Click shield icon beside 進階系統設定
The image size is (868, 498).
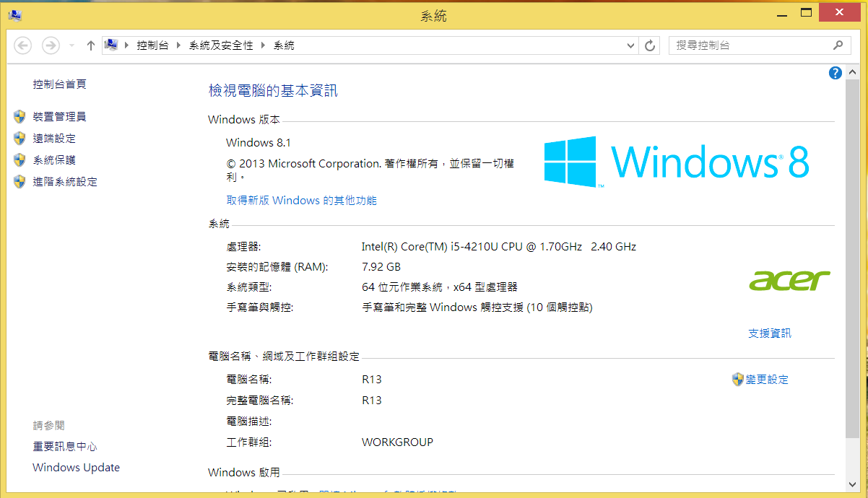point(19,181)
